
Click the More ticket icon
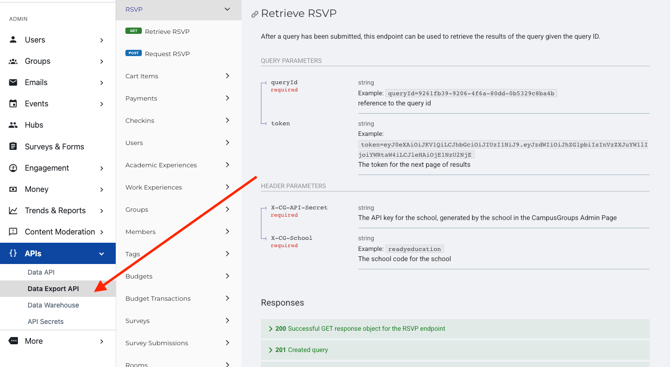click(13, 341)
